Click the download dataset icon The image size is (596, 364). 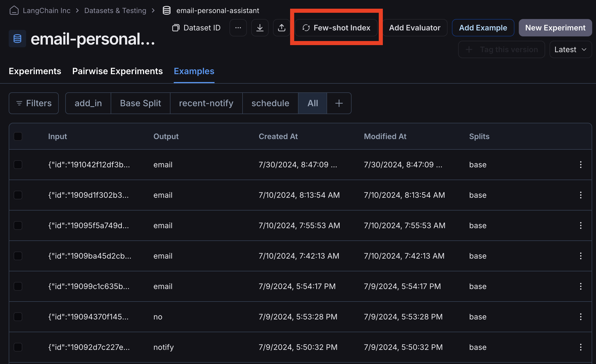[260, 28]
